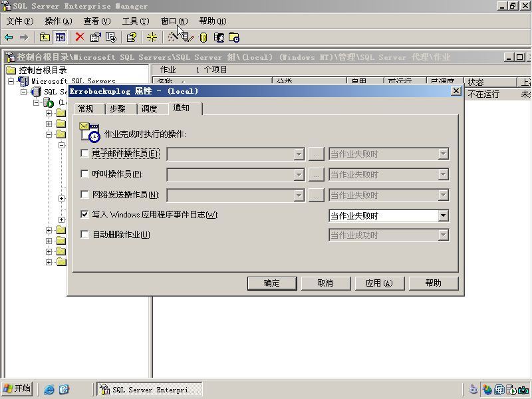Screen dimensions: 532x399
Task: Open the 操作 menu
Action: click(59, 21)
